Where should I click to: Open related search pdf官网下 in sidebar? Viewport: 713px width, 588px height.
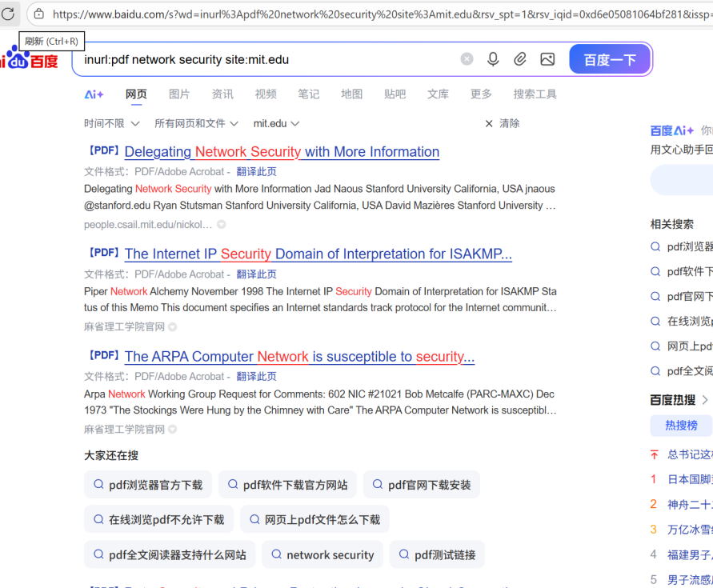pos(682,297)
